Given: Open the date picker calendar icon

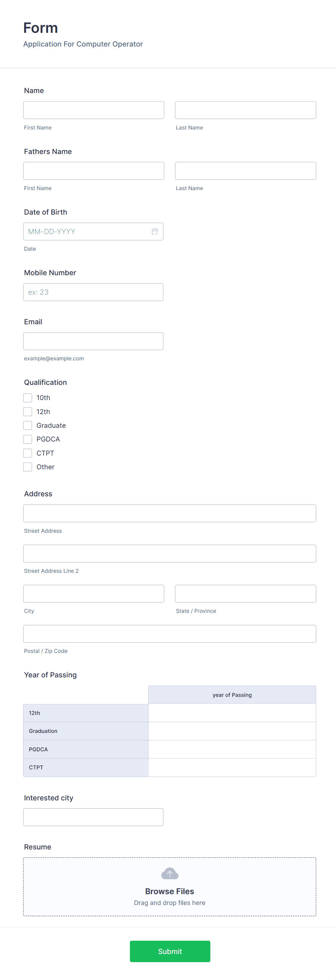Looking at the screenshot, I should 155,231.
